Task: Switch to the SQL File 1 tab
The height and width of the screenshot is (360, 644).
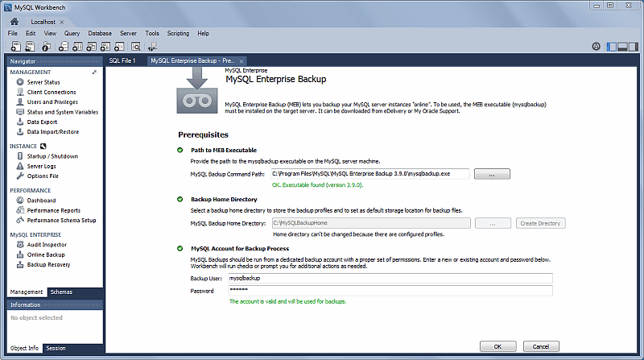Action: coord(122,60)
